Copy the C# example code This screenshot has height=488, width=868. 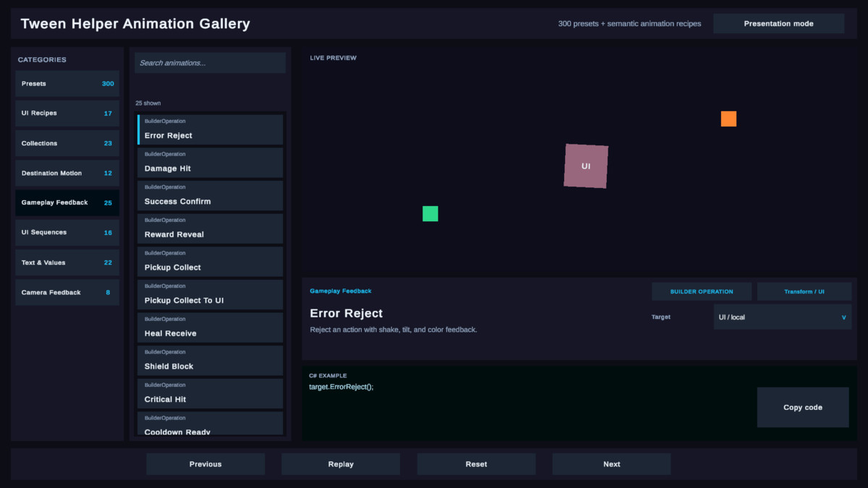[x=803, y=407]
